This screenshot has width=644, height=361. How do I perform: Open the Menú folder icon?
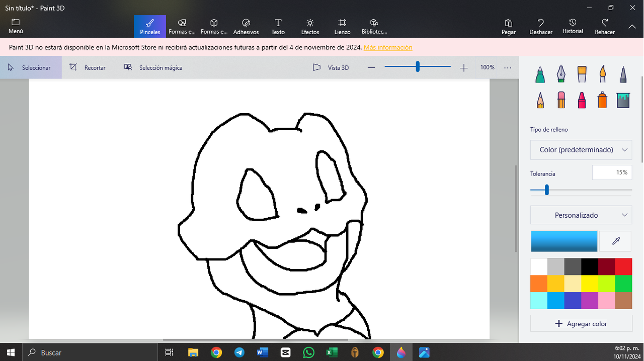(16, 22)
